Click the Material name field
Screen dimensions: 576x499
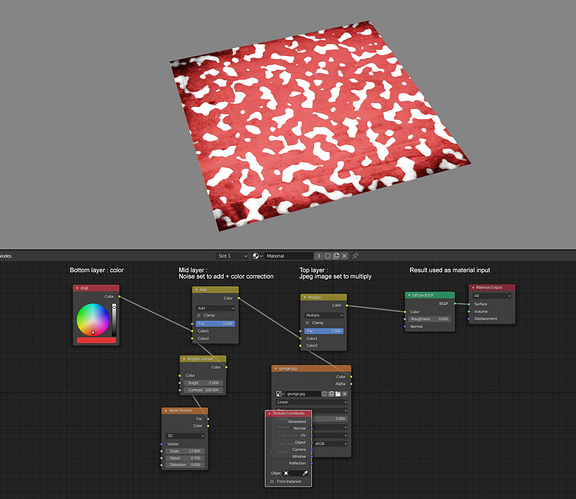point(289,256)
